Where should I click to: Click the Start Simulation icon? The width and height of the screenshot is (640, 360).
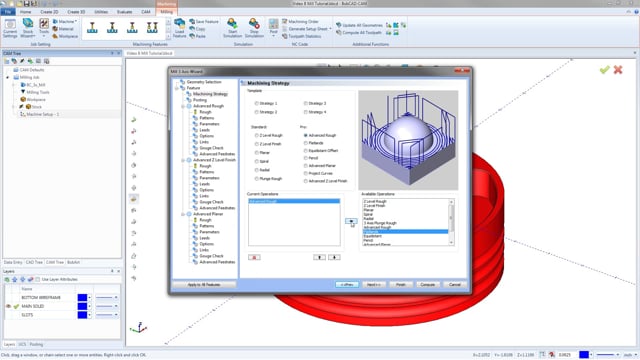click(x=232, y=27)
